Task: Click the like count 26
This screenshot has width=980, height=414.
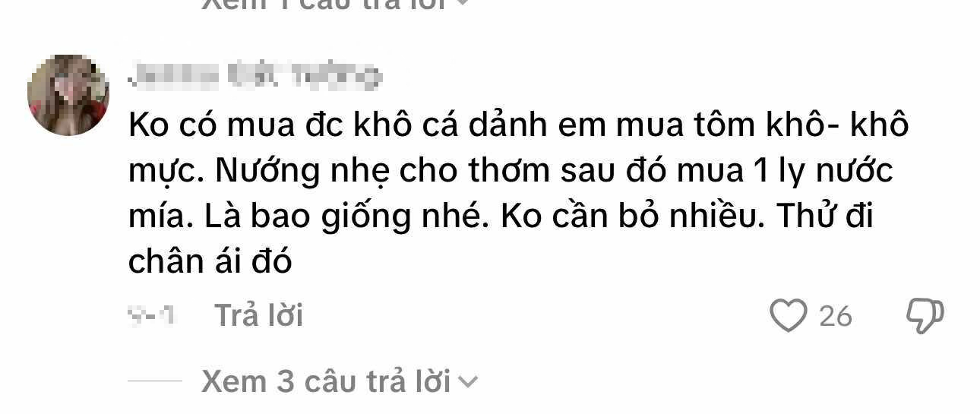Action: [x=836, y=316]
